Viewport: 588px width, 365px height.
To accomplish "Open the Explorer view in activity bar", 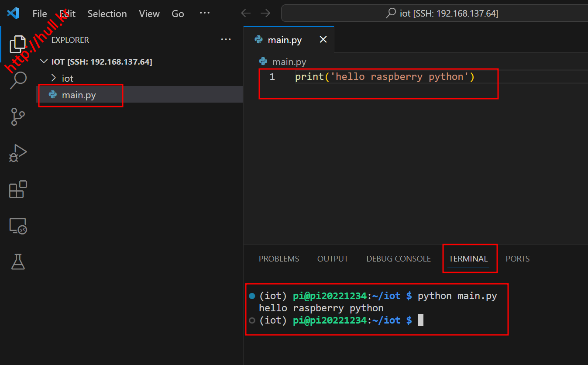I will pos(18,44).
